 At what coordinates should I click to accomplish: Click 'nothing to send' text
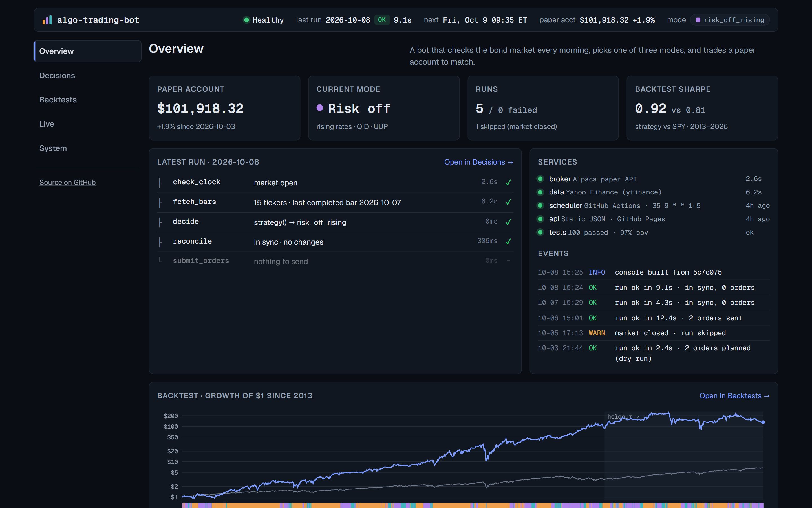[x=281, y=262]
